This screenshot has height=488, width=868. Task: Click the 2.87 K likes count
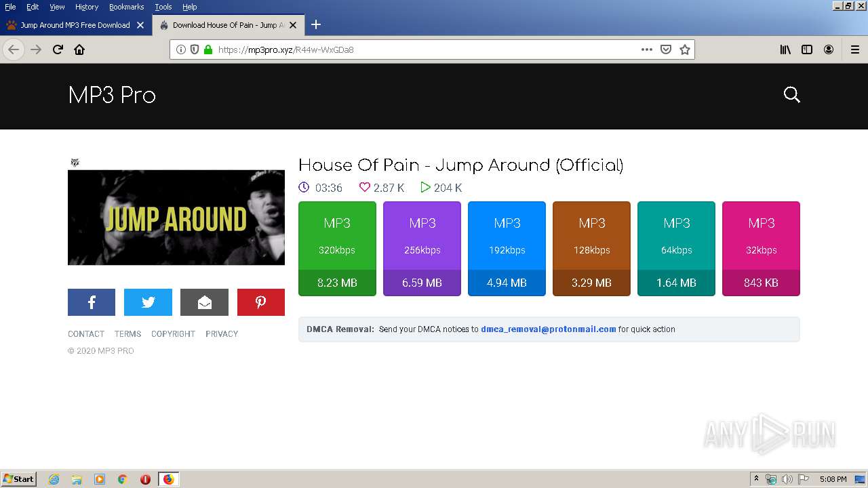coord(389,188)
